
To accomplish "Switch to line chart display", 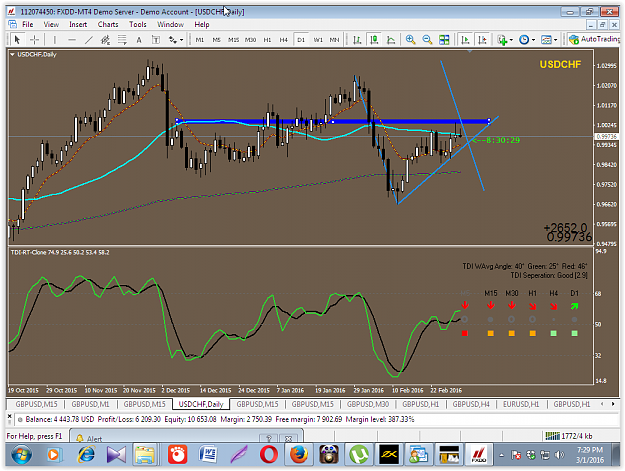I will [x=391, y=39].
